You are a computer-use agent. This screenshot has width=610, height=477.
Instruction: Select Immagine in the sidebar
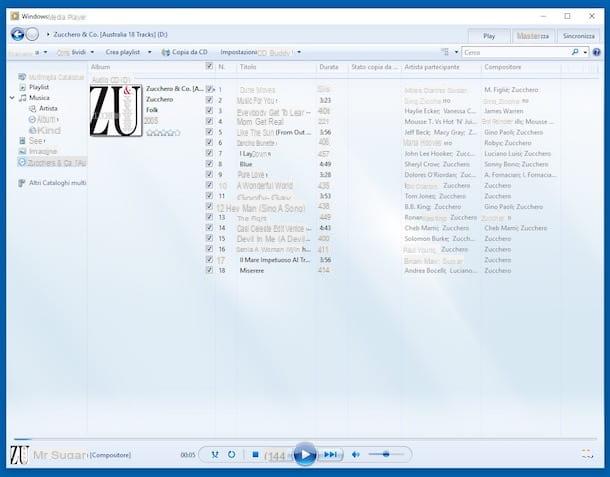click(x=43, y=151)
